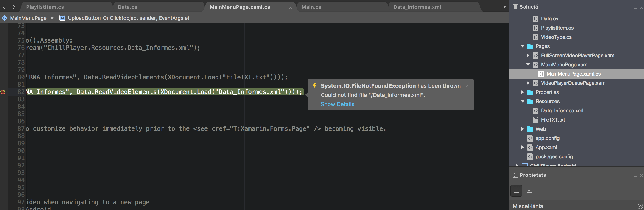Collapse MainMenuPage.xaml node
This screenshot has width=644, height=210.
tap(528, 65)
